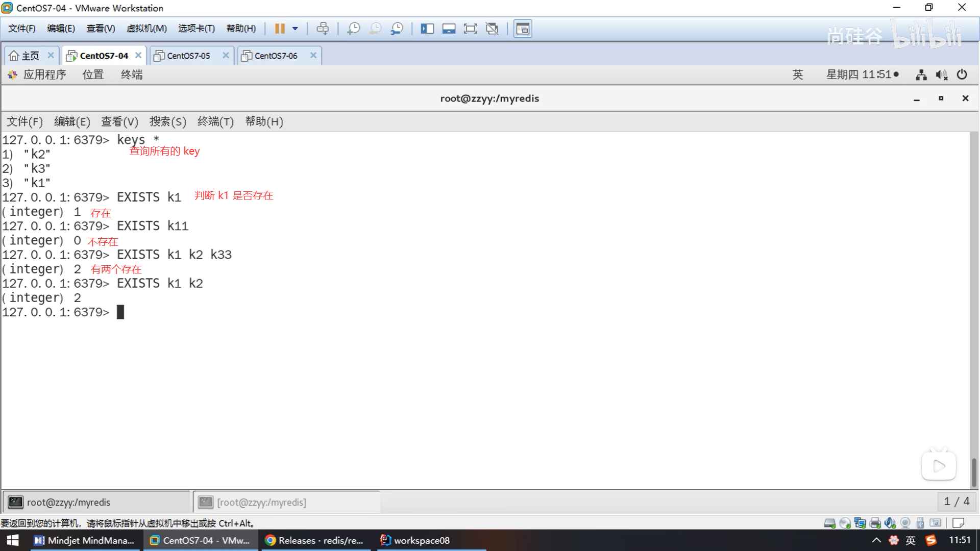Click the 1 / 4 workspace switcher
Viewport: 980px width, 551px height.
pyautogui.click(x=956, y=502)
